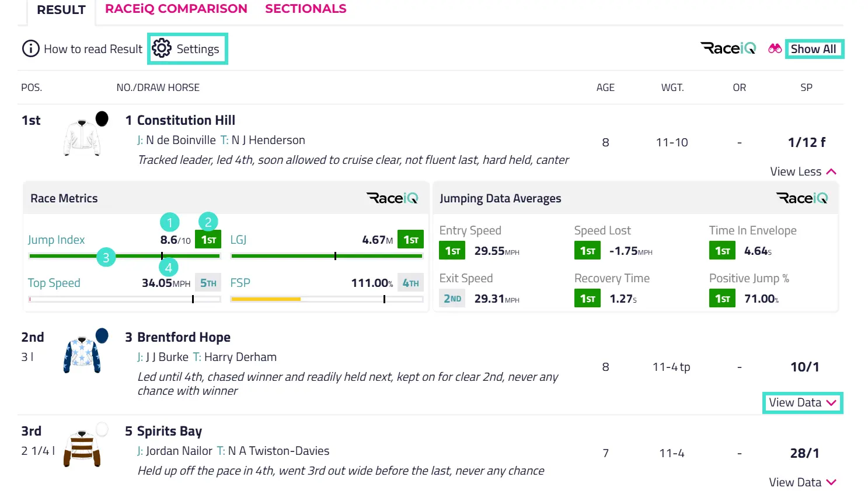This screenshot has width=868, height=491.
Task: Click the Settings gear icon
Action: [162, 48]
